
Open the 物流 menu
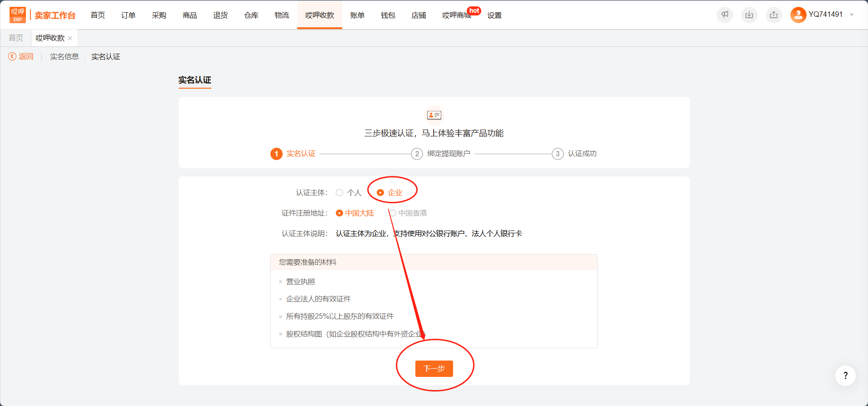pyautogui.click(x=282, y=15)
